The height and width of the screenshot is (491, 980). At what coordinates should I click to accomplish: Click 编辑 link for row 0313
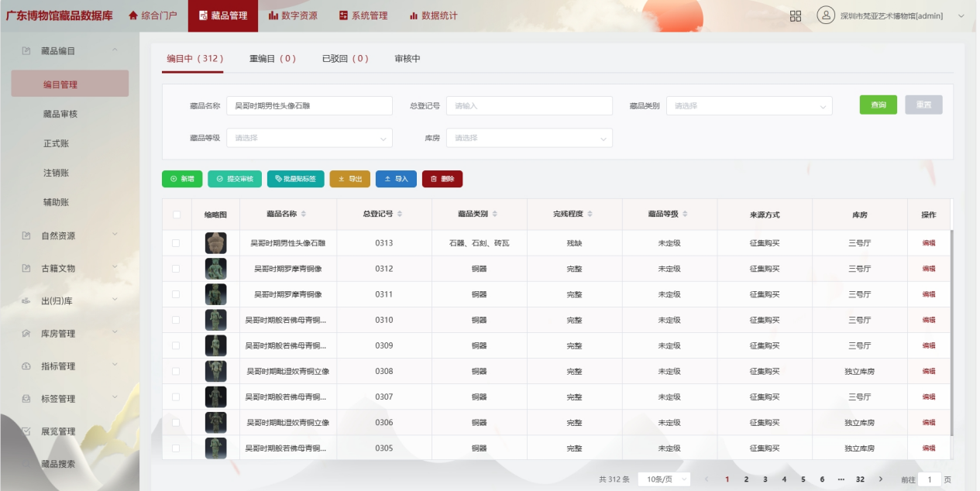[929, 243]
